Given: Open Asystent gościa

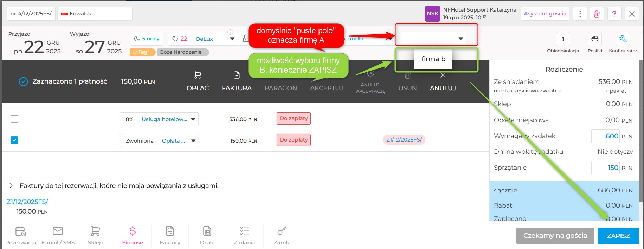Looking at the screenshot, I should pyautogui.click(x=545, y=14).
